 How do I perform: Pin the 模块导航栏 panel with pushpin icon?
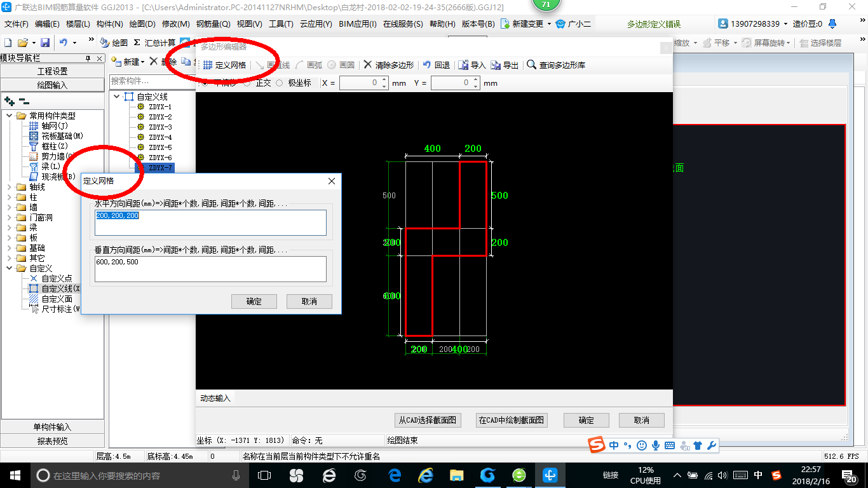pos(88,58)
